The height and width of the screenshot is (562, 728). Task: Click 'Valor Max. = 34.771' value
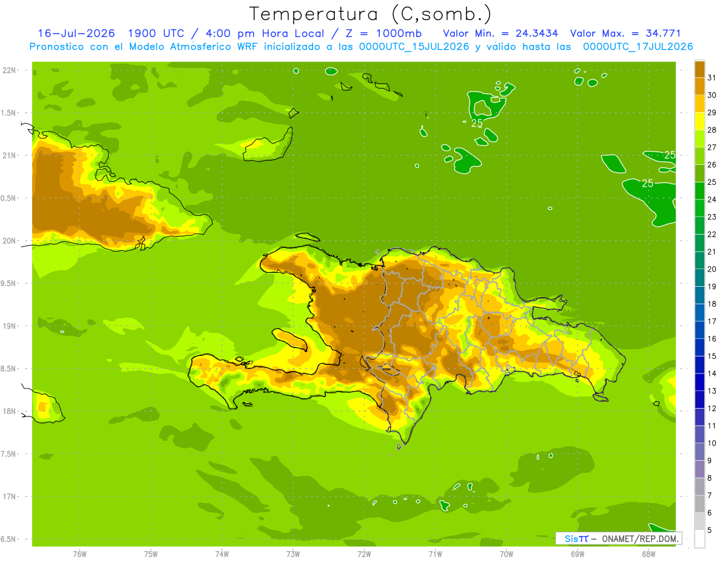[624, 34]
